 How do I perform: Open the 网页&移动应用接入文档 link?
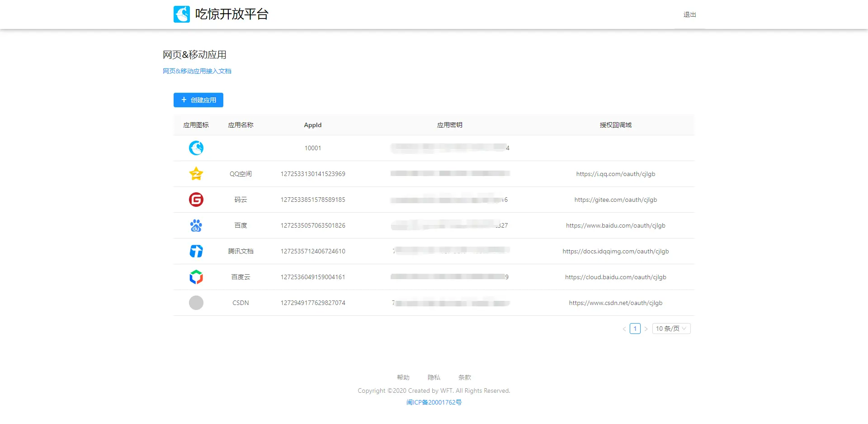[197, 71]
